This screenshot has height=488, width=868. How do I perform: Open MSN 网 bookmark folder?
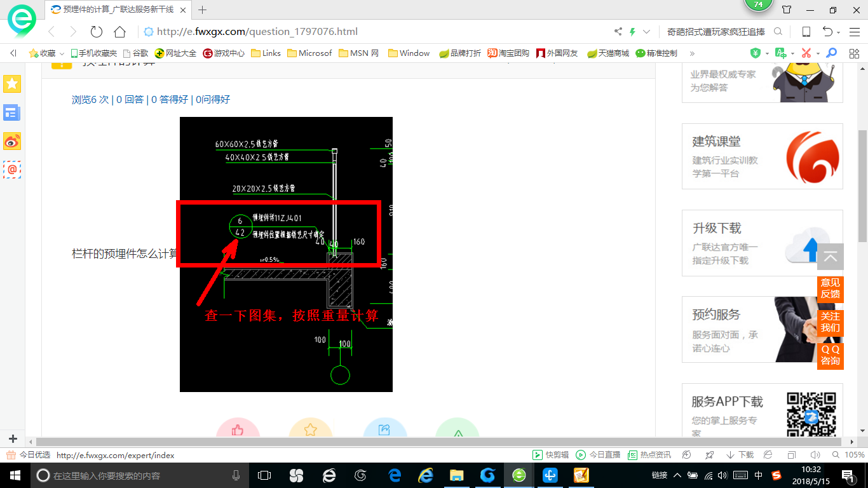359,53
